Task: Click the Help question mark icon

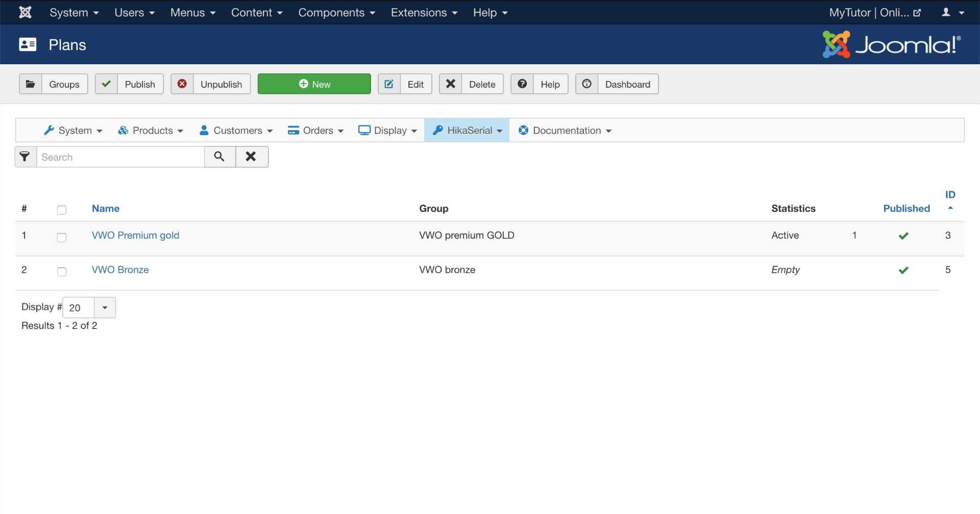Action: pos(522,84)
